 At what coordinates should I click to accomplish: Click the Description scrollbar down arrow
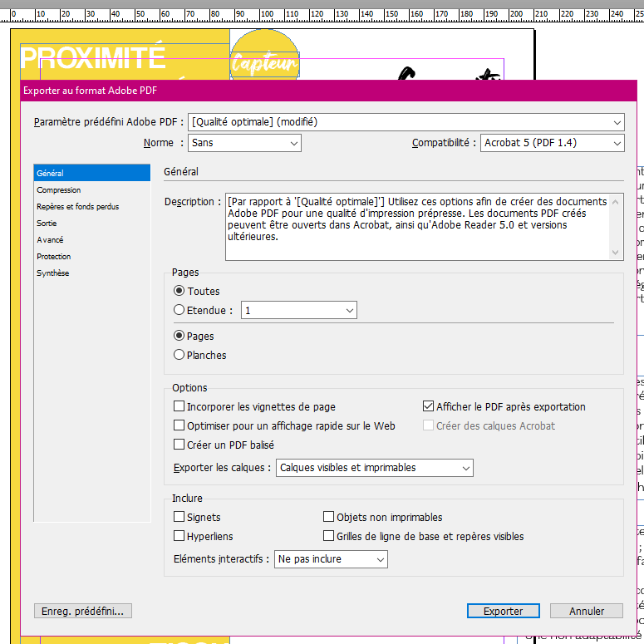pyautogui.click(x=615, y=252)
